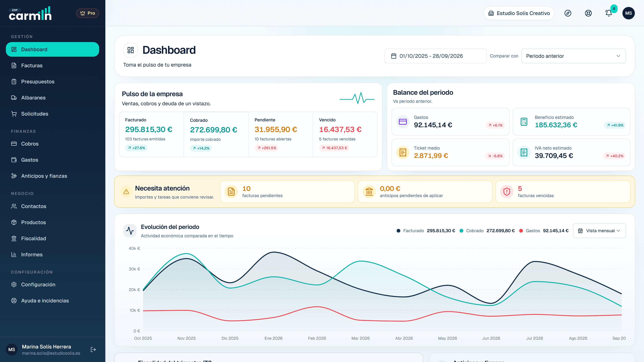Go to Dashboard in the sidebar
This screenshot has width=644, height=362.
53,50
